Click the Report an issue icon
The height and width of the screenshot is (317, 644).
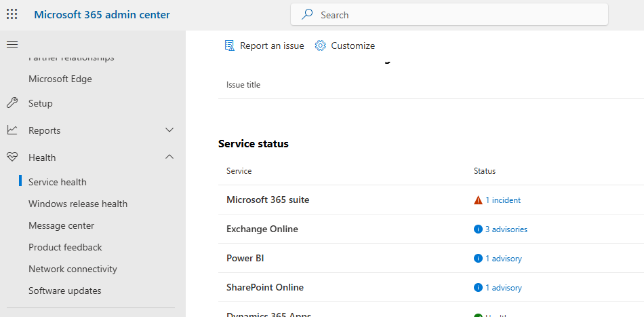tap(229, 45)
